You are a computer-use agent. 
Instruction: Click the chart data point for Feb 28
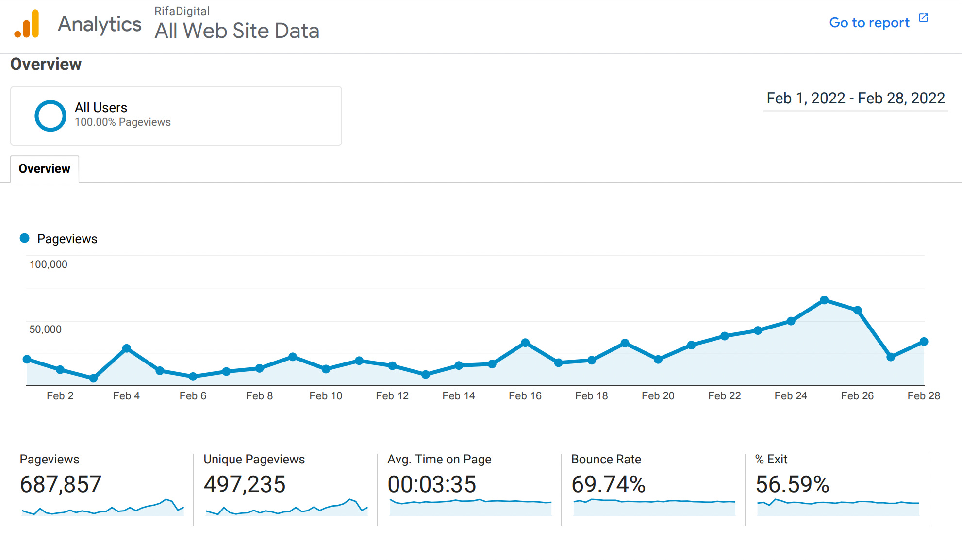click(924, 342)
